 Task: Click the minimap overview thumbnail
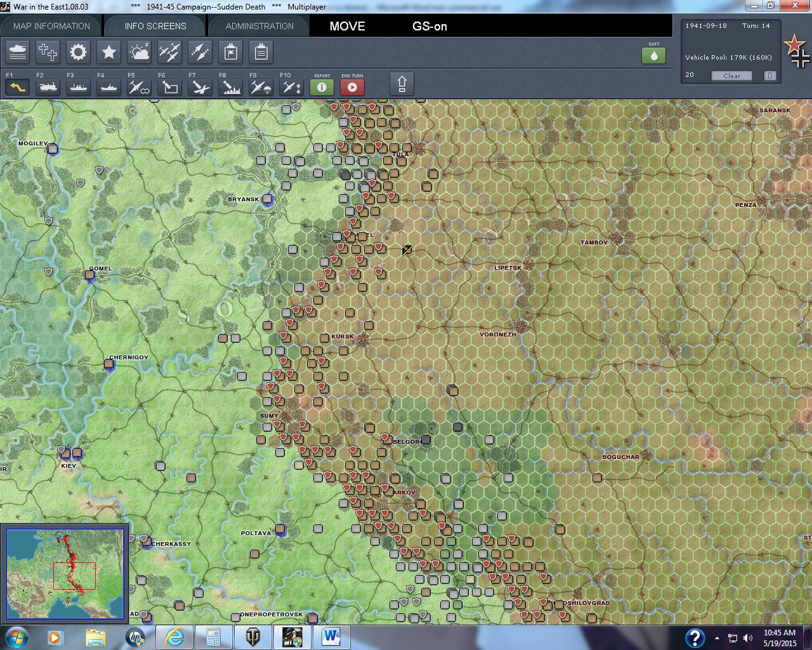click(65, 574)
